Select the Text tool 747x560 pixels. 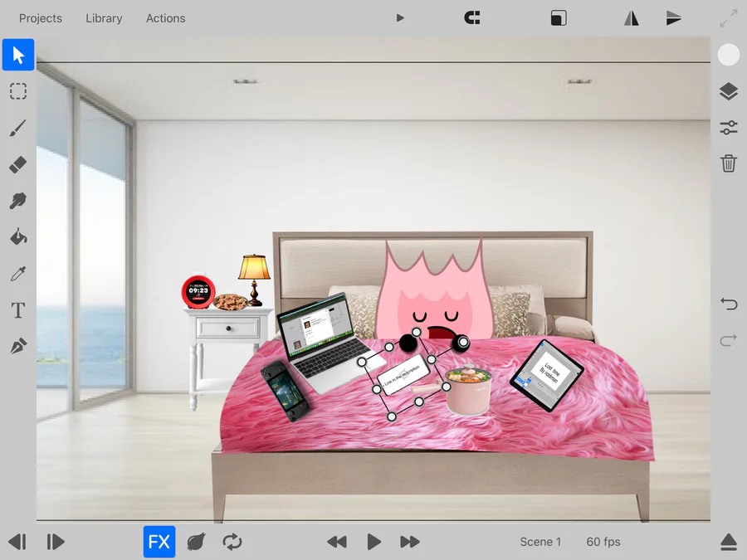pyautogui.click(x=18, y=310)
